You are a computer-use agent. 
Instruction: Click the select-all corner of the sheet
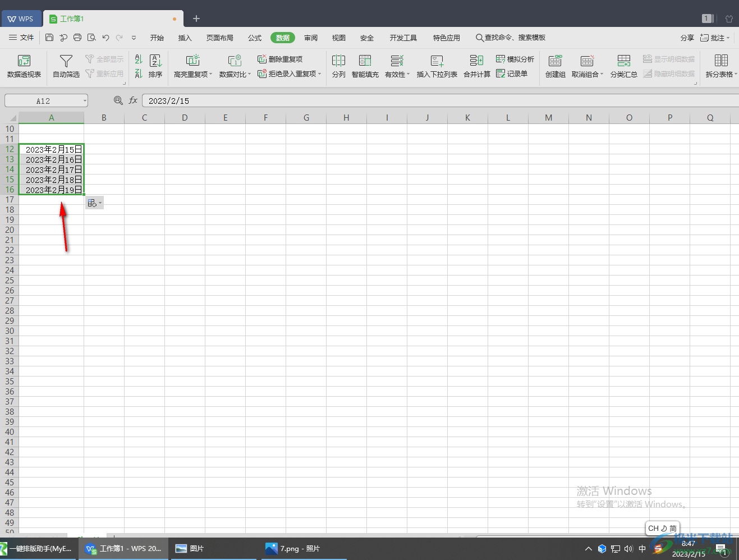click(x=10, y=118)
